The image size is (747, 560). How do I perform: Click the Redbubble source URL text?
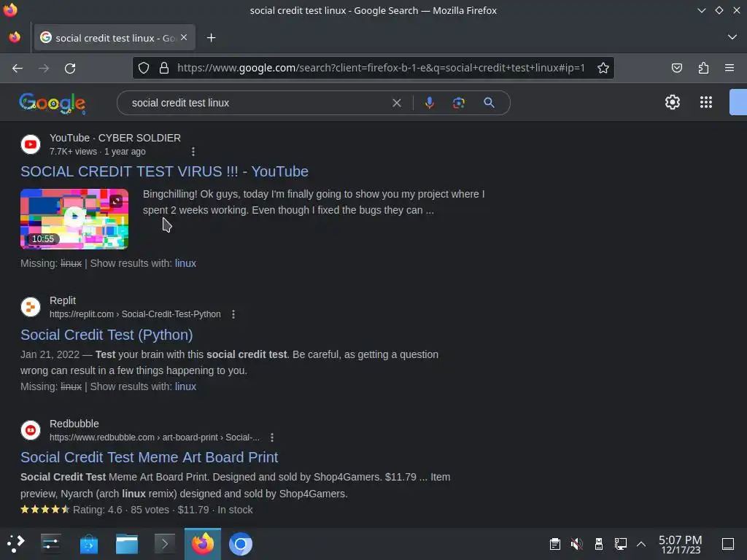[155, 437]
